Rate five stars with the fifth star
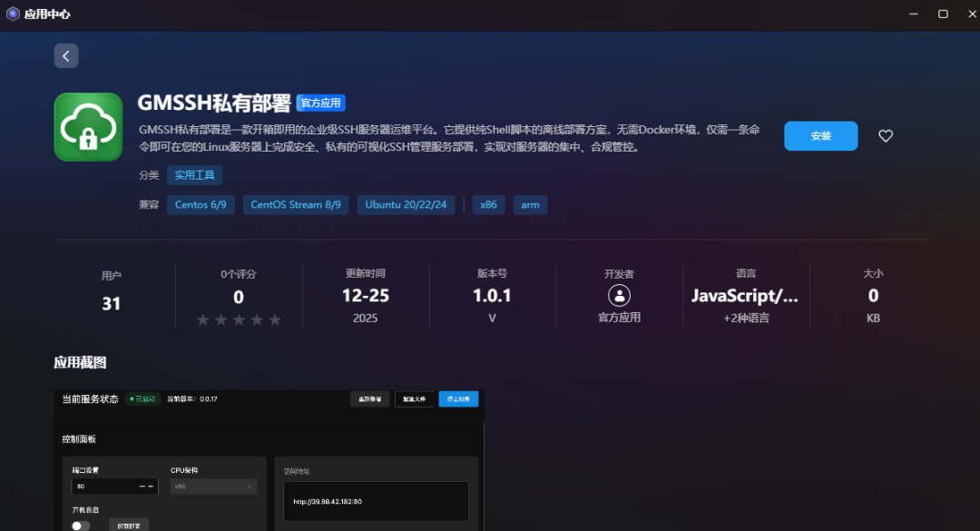The width and height of the screenshot is (980, 531). pos(275,320)
